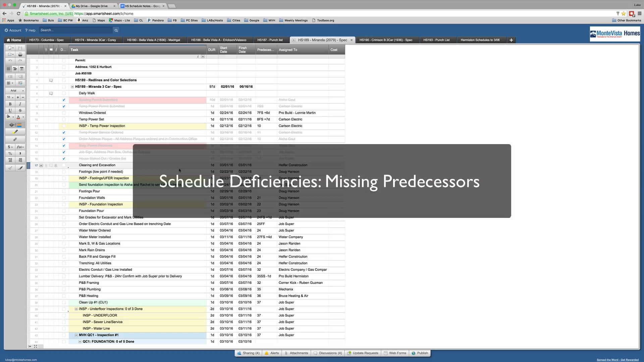Screen dimensions: 644x362
Task: Check the Done checkbox for Windows Ordered
Action: coord(64,113)
